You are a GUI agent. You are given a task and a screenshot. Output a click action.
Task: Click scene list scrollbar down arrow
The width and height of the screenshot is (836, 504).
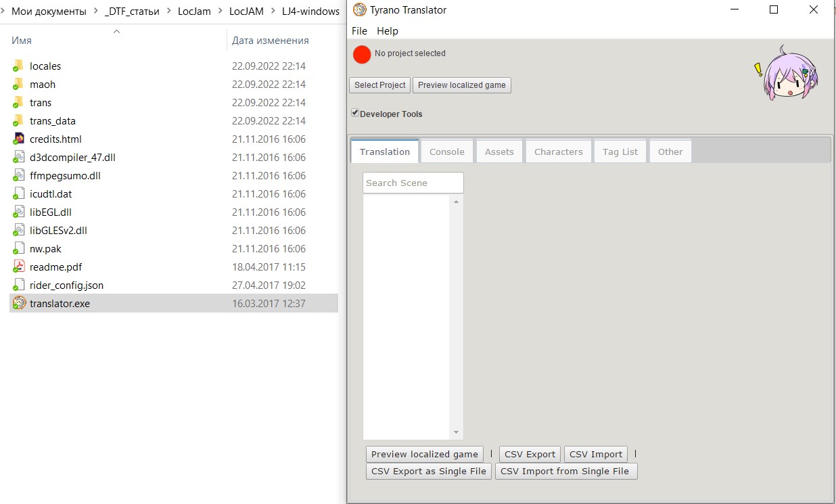[x=457, y=433]
